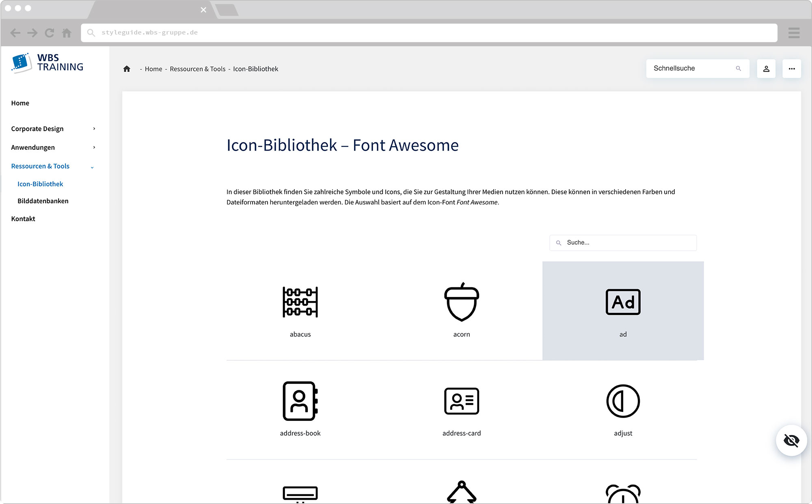Click the air-conditioner icon in bottom row
812x504 pixels.
[x=300, y=494]
